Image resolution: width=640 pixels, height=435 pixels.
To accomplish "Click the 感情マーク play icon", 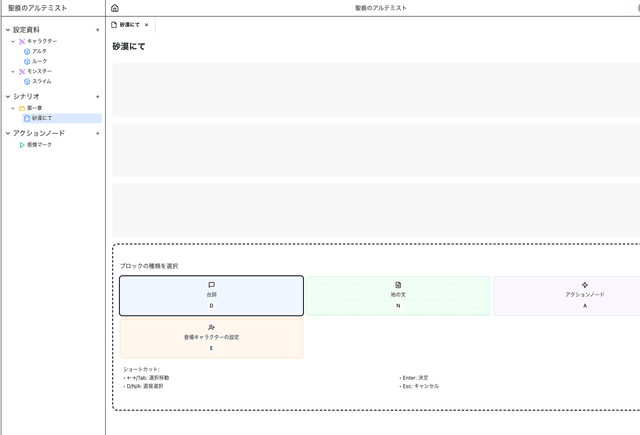I will [22, 145].
